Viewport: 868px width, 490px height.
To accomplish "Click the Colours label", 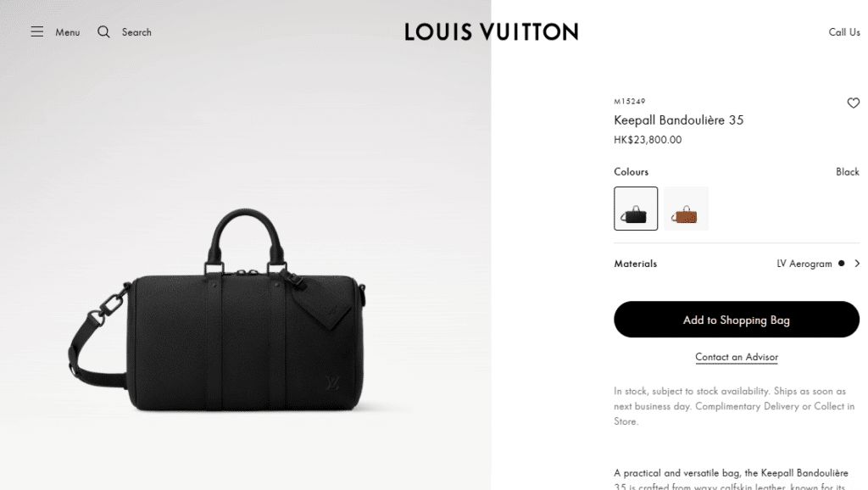I will [x=631, y=171].
